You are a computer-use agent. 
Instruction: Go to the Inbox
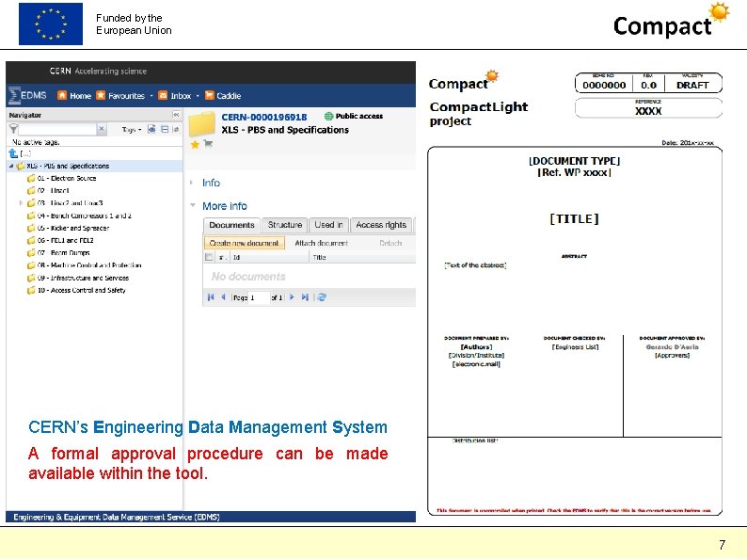(175, 96)
